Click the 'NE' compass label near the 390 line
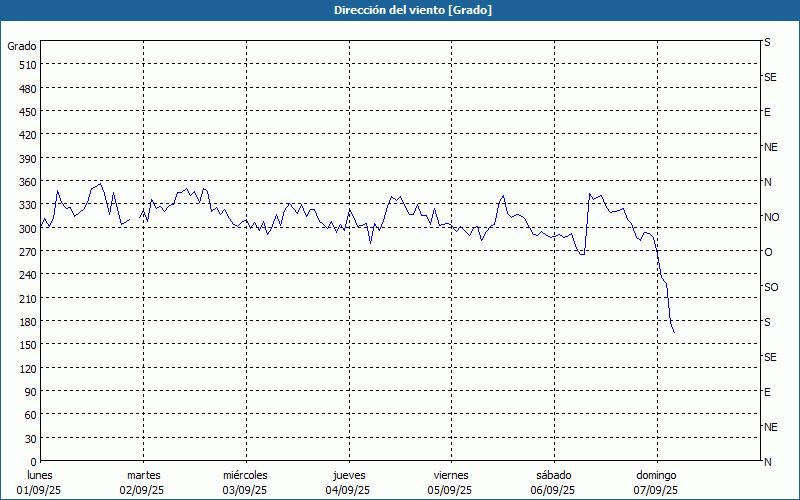Screen dimensions: 800x500 coord(770,147)
